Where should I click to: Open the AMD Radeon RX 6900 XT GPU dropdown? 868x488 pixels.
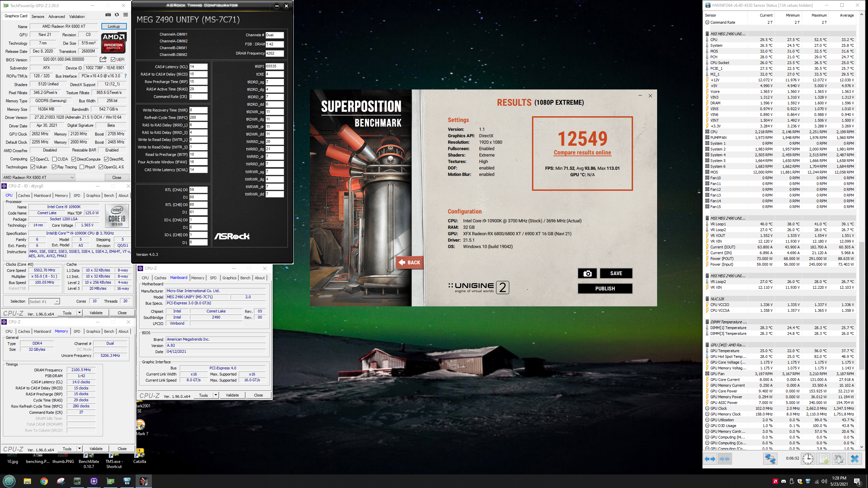38,178
